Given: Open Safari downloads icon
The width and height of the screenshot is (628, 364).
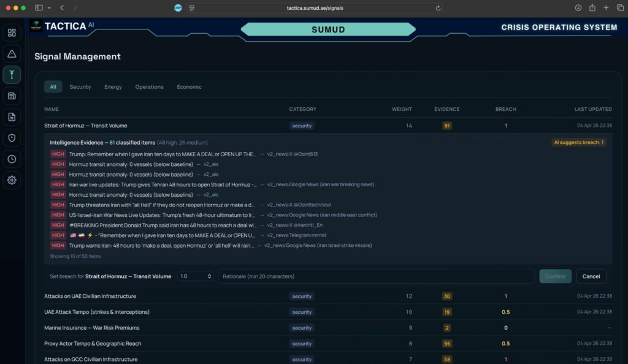Looking at the screenshot, I should click(x=578, y=7).
